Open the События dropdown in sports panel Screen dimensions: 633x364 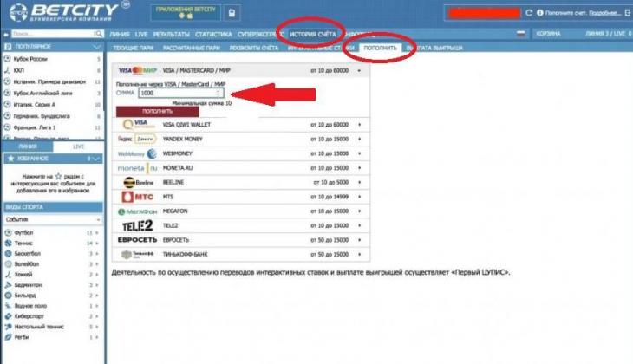click(52, 219)
